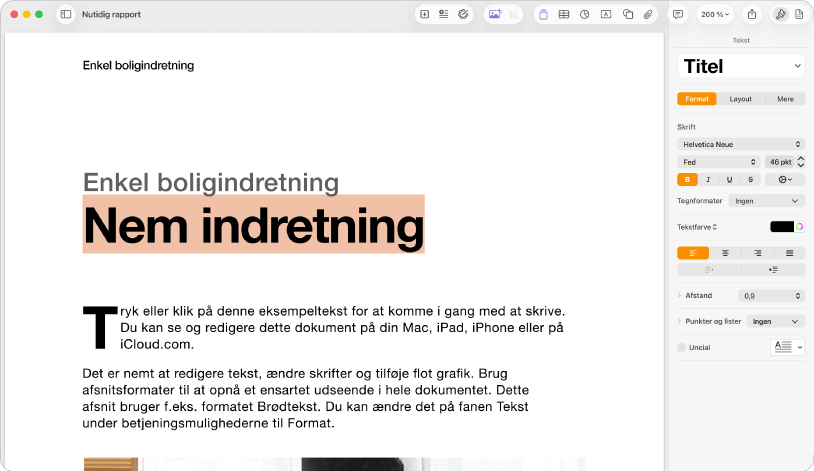Open the insert list-style icon next to add page
Viewport: 814px width, 471px height.
pyautogui.click(x=443, y=15)
